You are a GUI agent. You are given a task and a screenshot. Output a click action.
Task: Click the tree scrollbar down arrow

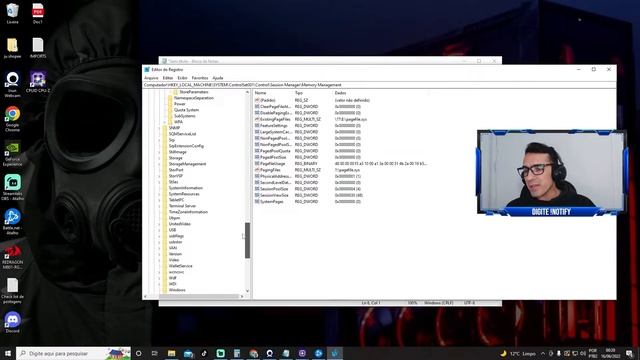click(247, 291)
